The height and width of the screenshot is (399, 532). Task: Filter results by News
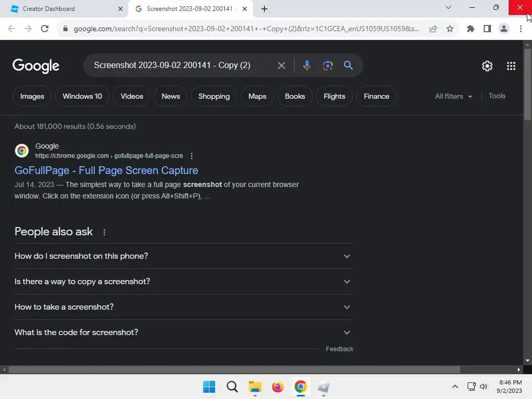coord(170,96)
